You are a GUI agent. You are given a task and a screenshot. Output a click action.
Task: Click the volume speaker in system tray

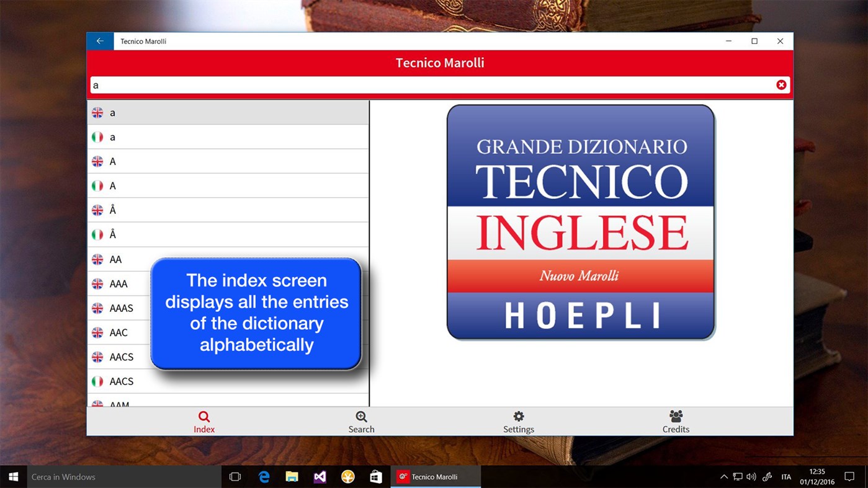point(751,476)
